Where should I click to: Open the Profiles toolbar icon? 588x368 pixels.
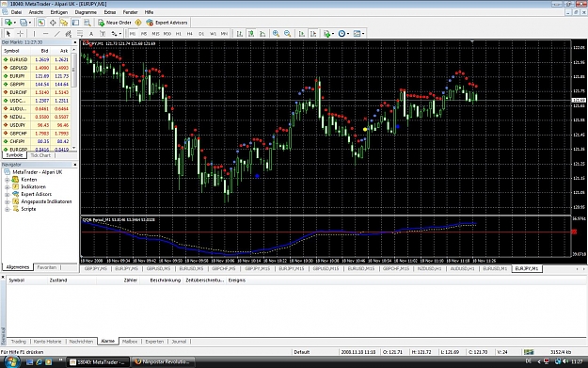point(23,23)
